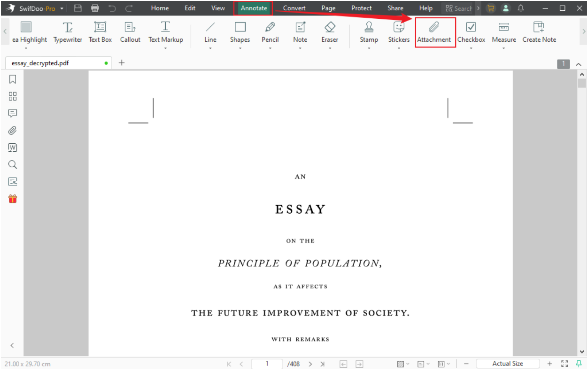Toggle the green pin at bottom right
Image resolution: width=588 pixels, height=372 pixels.
(579, 364)
